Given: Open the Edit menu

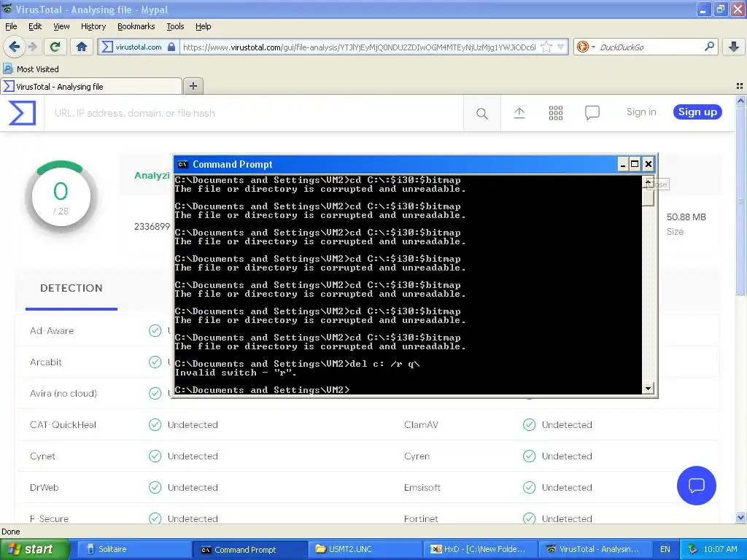Looking at the screenshot, I should (35, 26).
